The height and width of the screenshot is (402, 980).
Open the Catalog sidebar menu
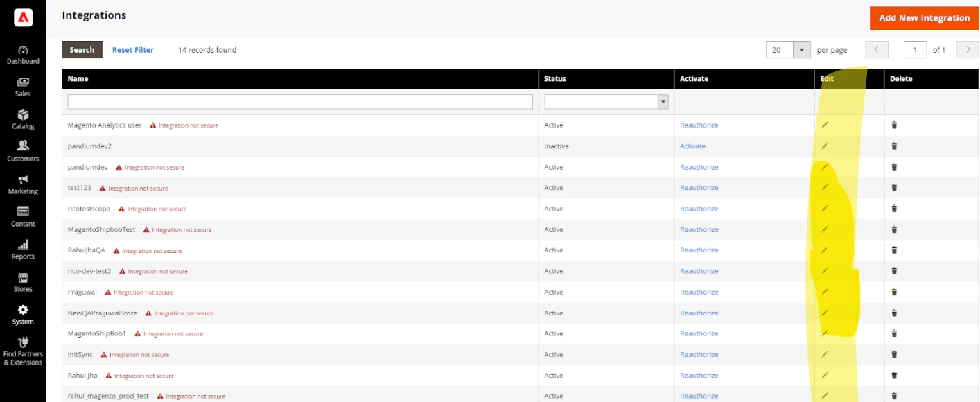[x=23, y=120]
